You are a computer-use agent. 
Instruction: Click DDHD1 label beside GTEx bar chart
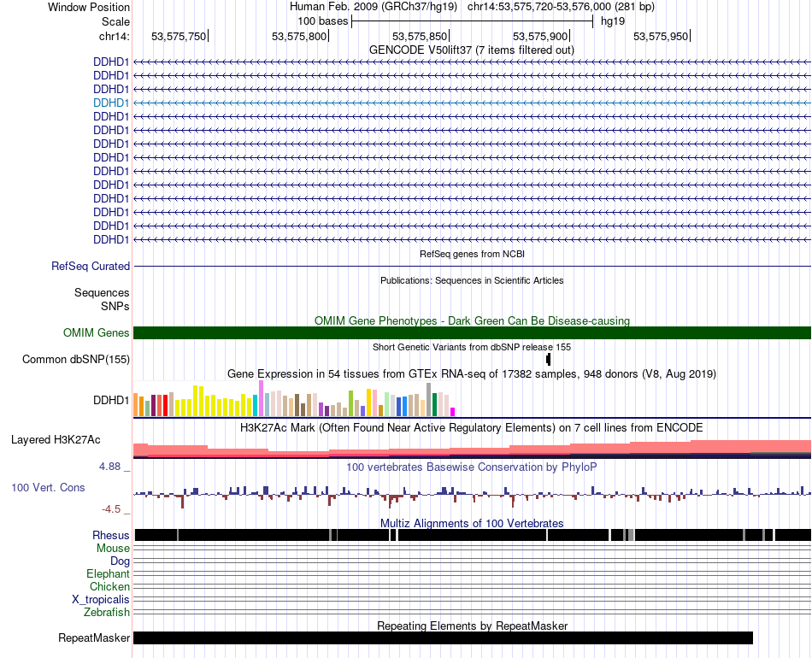click(x=111, y=400)
